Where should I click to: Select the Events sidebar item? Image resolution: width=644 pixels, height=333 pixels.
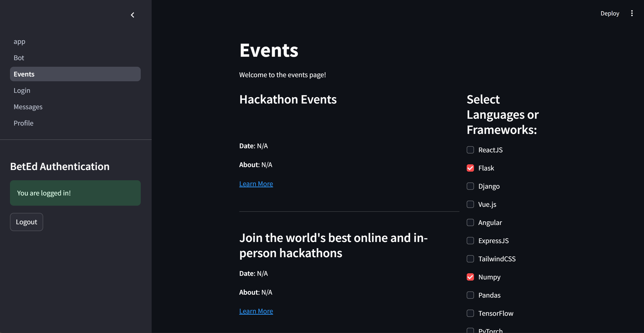coord(75,74)
